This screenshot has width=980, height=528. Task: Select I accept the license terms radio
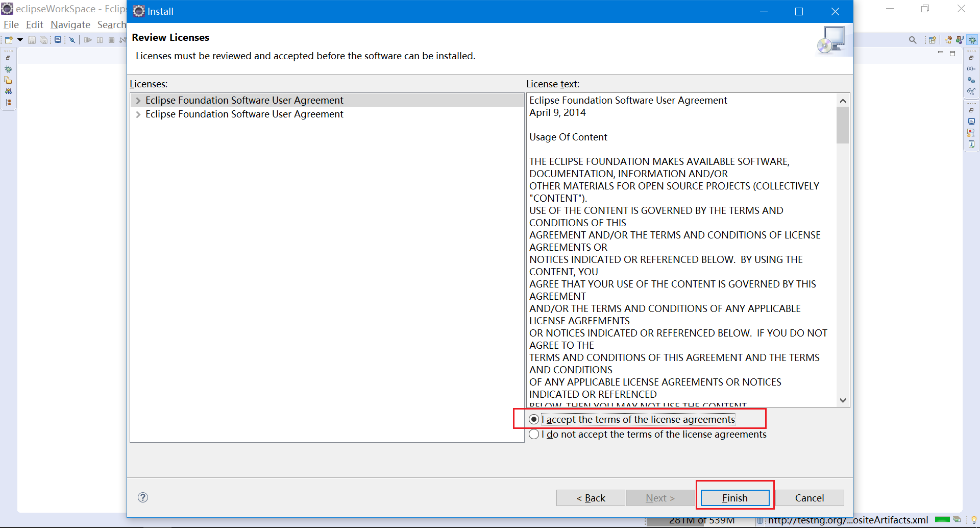coord(534,419)
